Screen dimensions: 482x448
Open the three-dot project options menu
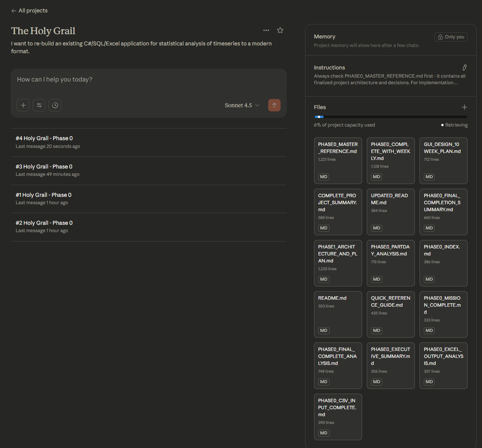[x=266, y=30]
